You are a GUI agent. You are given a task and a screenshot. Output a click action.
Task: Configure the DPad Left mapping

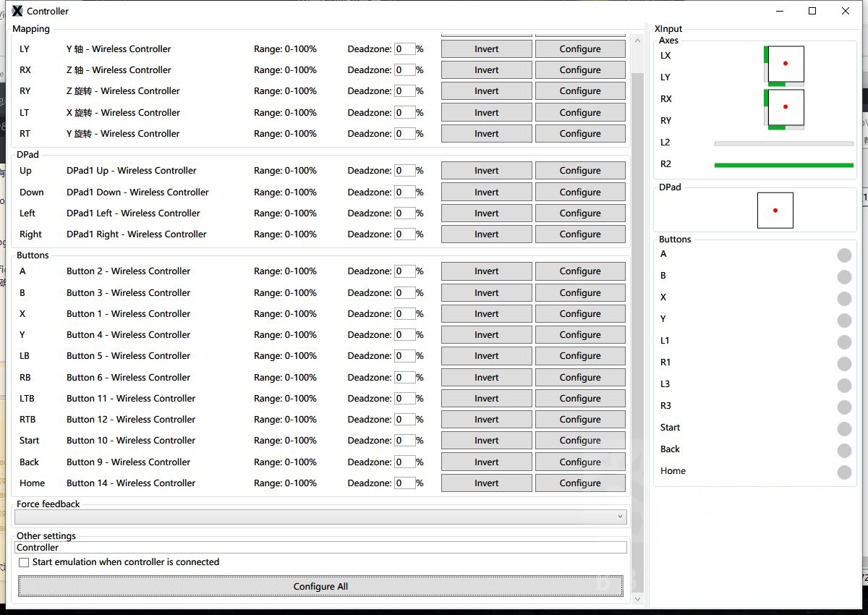point(580,213)
